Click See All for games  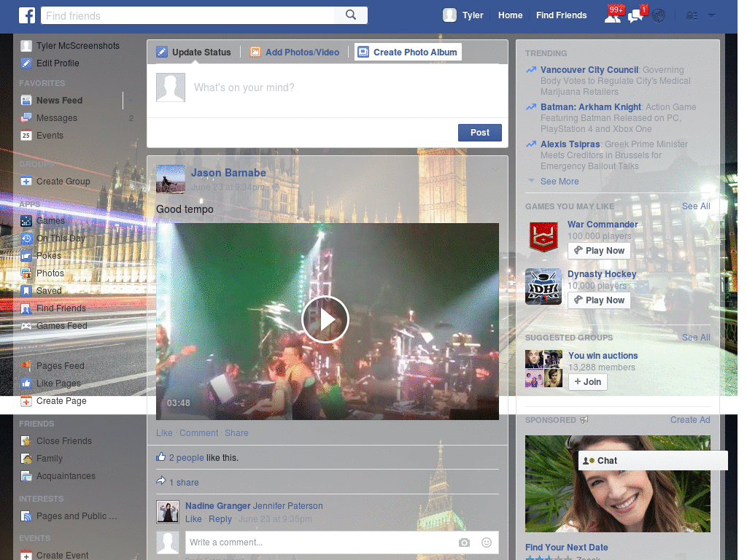tap(696, 206)
